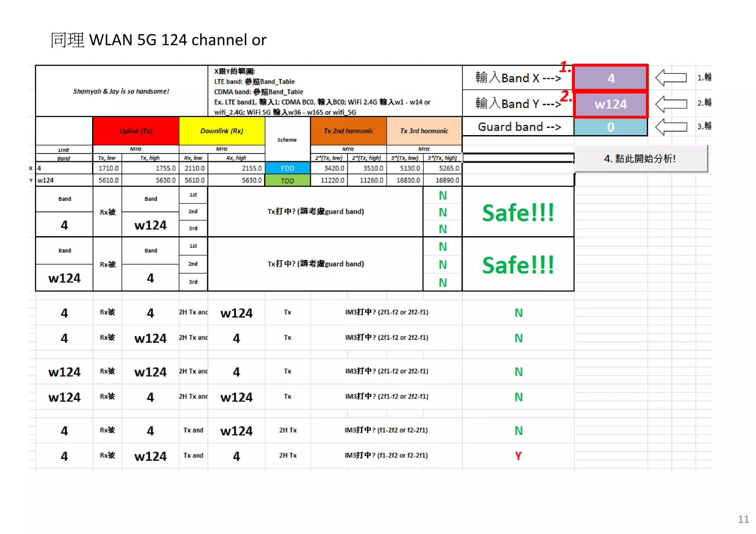Select the w124 band name cell in row Y
Image resolution: width=756 pixels, height=534 pixels.
(x=64, y=180)
